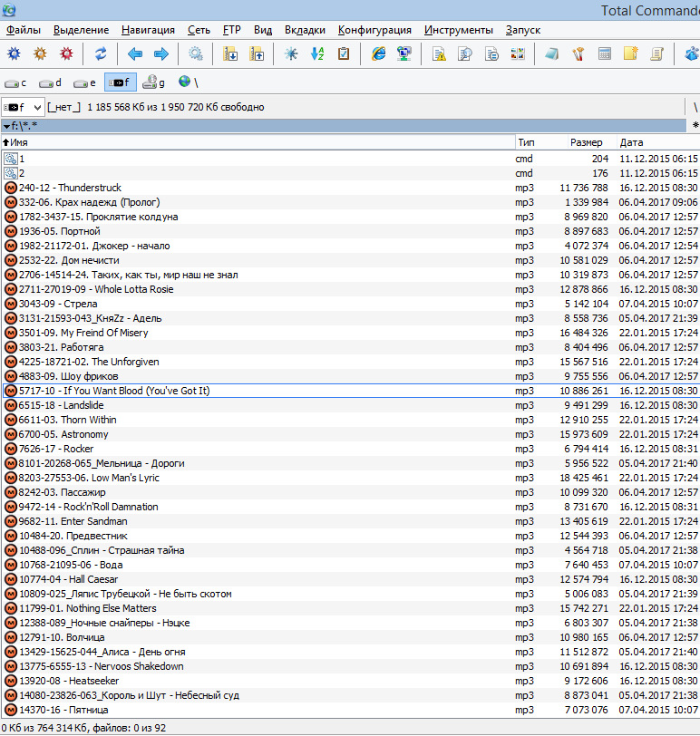Click document with list bubble icon
Viewport: 700px width, 736px height.
point(491,54)
